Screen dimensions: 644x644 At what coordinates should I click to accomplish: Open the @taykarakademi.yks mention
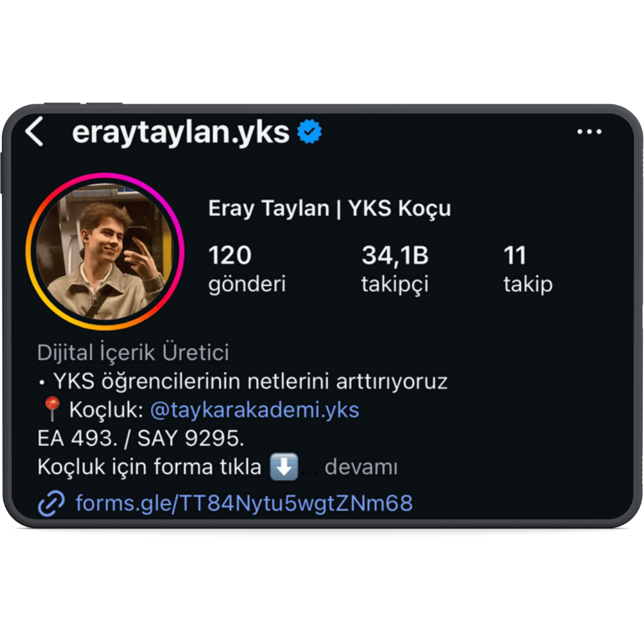click(x=255, y=410)
